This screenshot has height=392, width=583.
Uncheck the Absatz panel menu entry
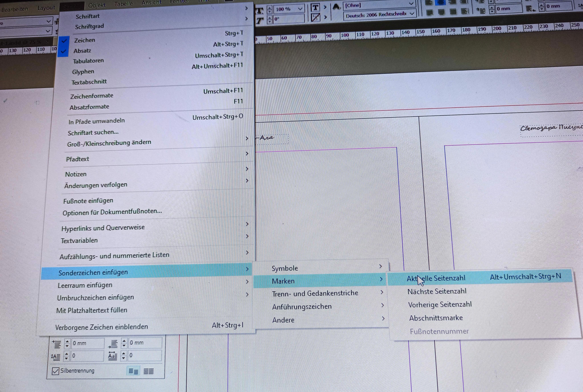click(x=82, y=51)
